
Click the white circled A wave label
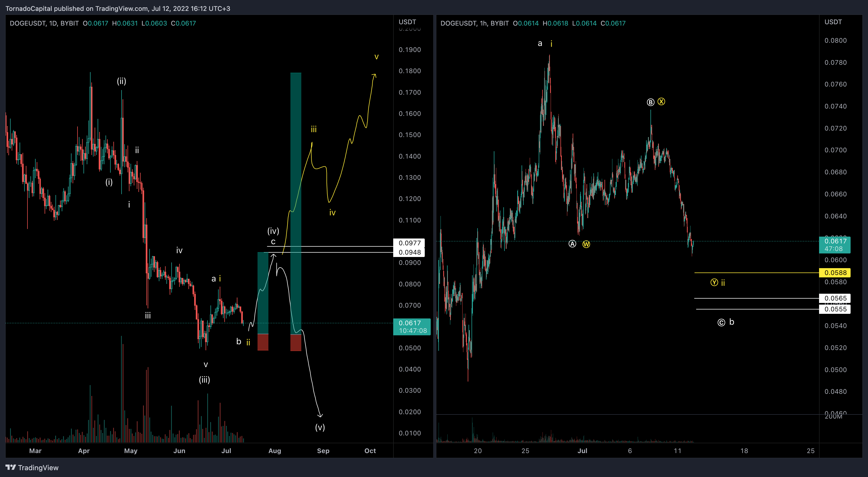[x=572, y=244]
